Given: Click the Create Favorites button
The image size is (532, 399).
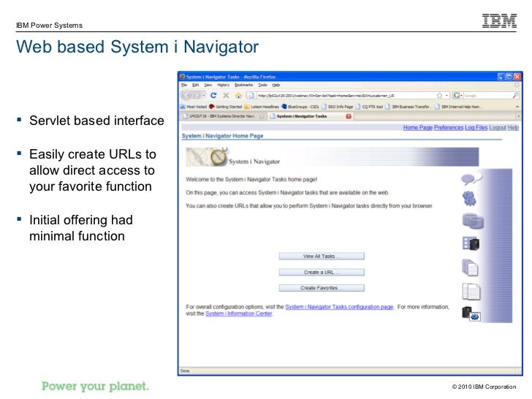Looking at the screenshot, I should [x=322, y=288].
